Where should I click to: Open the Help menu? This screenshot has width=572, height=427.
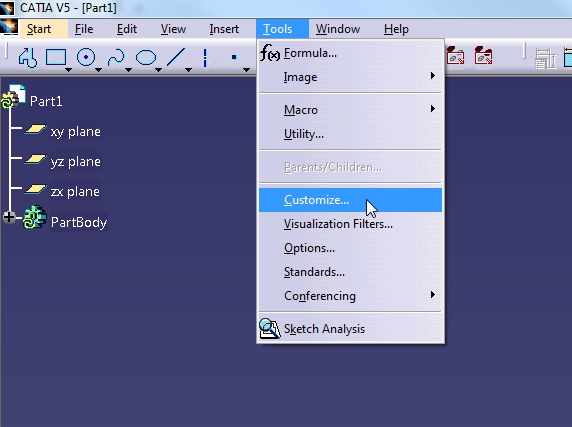(x=396, y=29)
